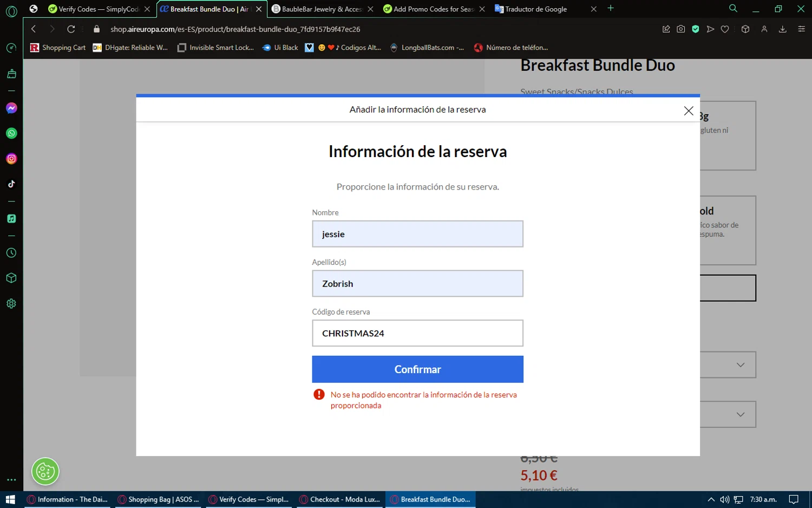Click the red error alert icon
The width and height of the screenshot is (812, 508).
click(319, 394)
